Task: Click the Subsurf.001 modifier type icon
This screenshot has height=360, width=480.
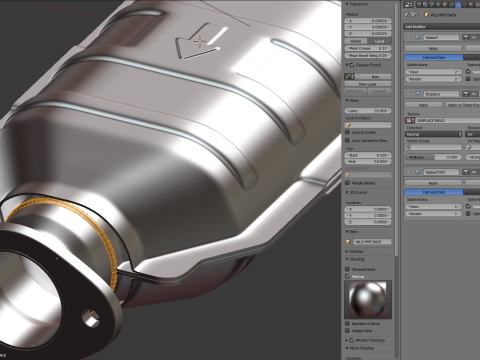Action: click(x=418, y=172)
